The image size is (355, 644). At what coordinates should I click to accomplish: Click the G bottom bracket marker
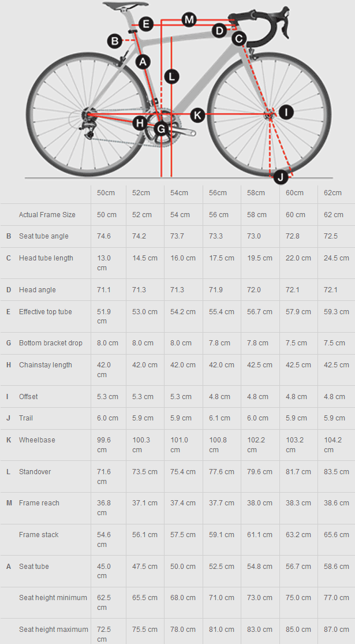point(162,128)
